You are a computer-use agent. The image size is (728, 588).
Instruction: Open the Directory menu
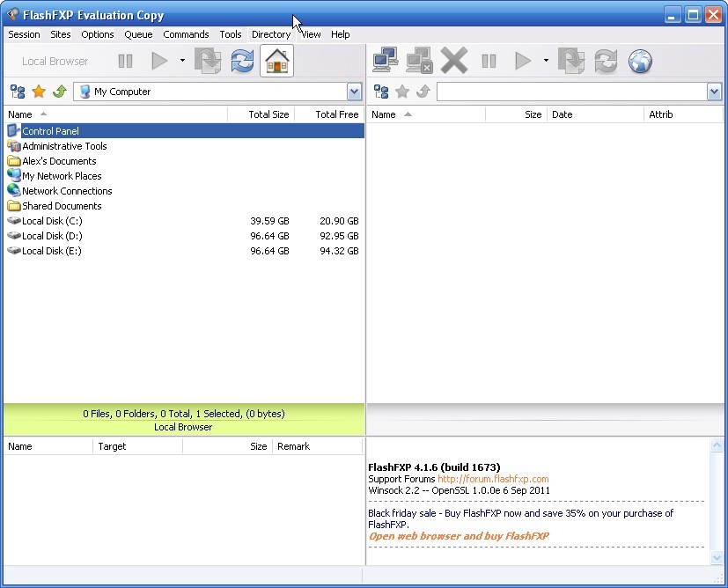[270, 34]
